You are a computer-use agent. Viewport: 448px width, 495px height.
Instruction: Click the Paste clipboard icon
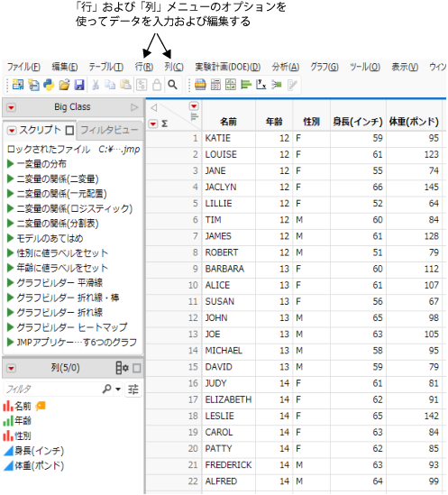pos(125,85)
